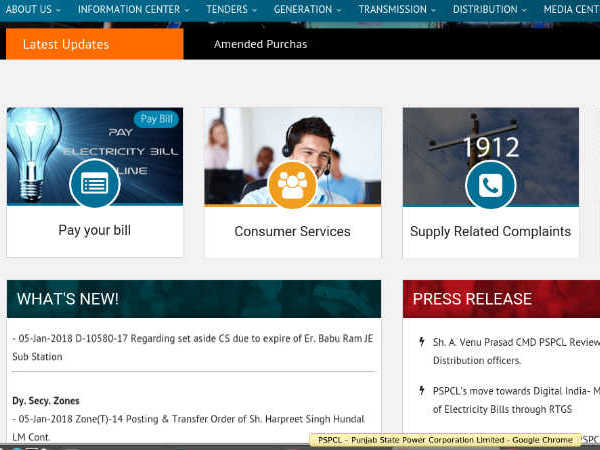Image resolution: width=600 pixels, height=450 pixels.
Task: Open the Pay your bill link
Action: 95,230
